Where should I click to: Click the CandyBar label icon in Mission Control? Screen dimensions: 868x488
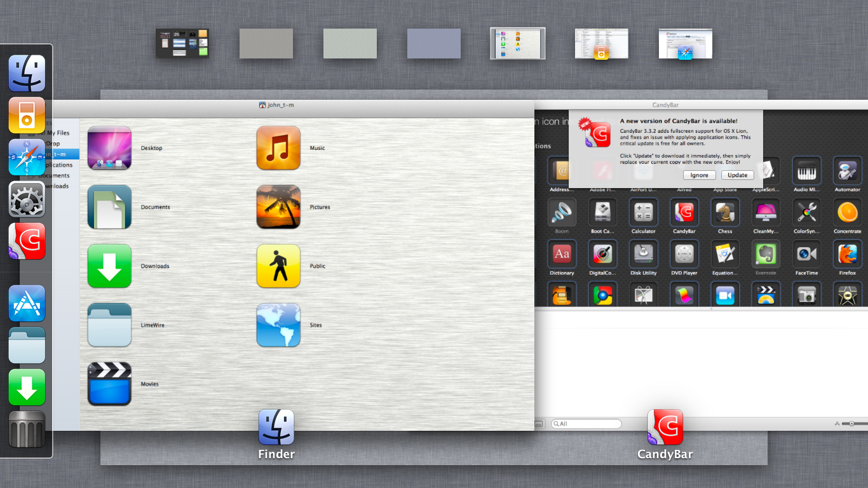tap(665, 427)
